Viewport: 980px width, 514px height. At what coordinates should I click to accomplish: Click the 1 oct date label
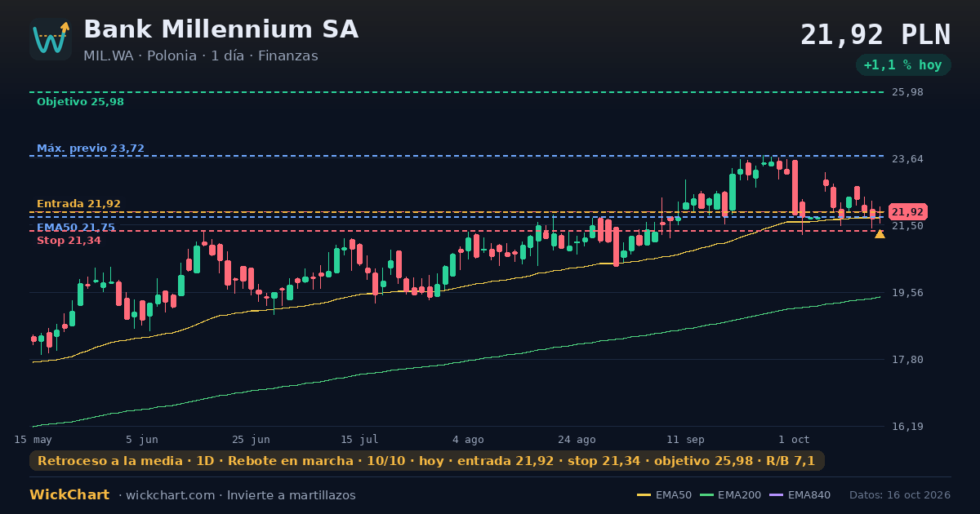(794, 440)
